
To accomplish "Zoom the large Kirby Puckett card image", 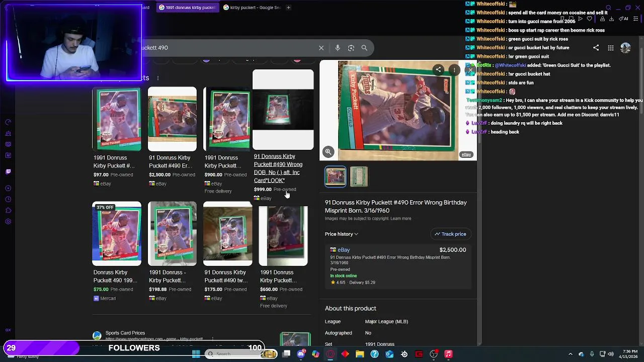I will coord(328,151).
